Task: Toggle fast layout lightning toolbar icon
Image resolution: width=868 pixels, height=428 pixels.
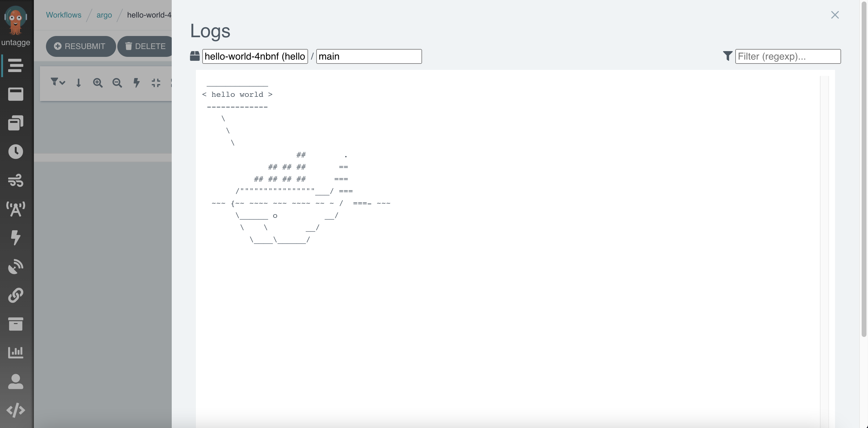Action: (136, 83)
